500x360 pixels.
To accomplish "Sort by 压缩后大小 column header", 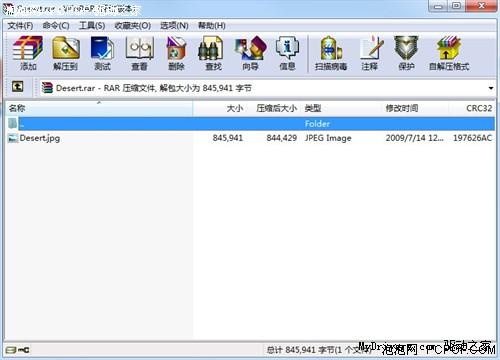I will (x=275, y=108).
